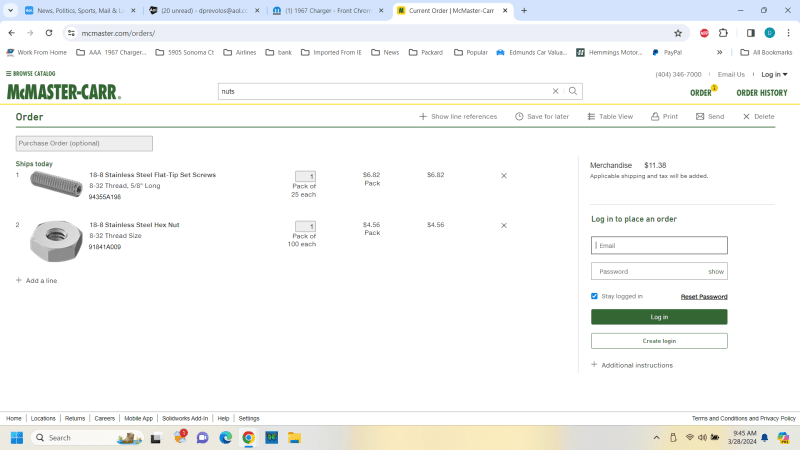This screenshot has height=450, width=800.
Task: Open the notifications bell in taskbar
Action: click(765, 438)
